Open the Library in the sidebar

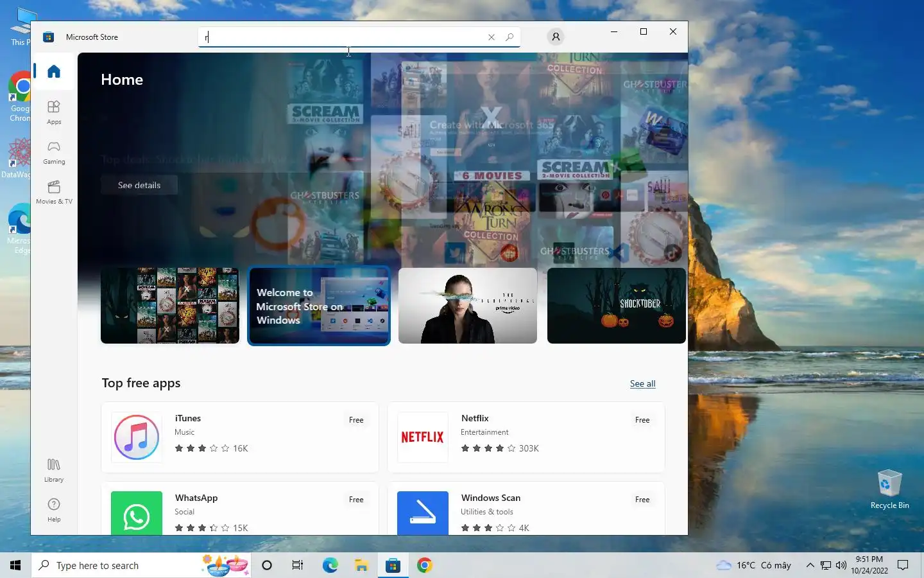[54, 470]
